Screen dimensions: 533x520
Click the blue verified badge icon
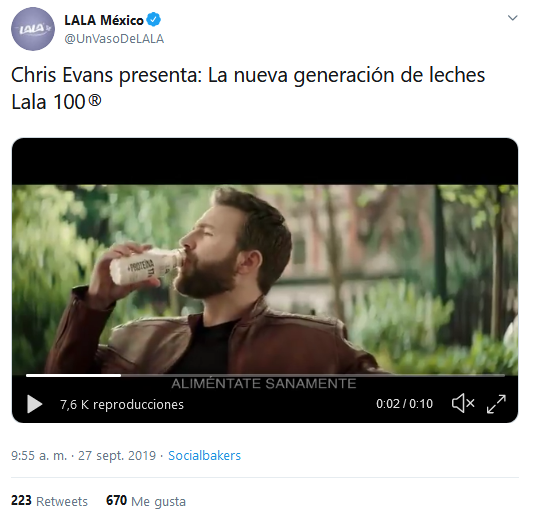click(154, 20)
